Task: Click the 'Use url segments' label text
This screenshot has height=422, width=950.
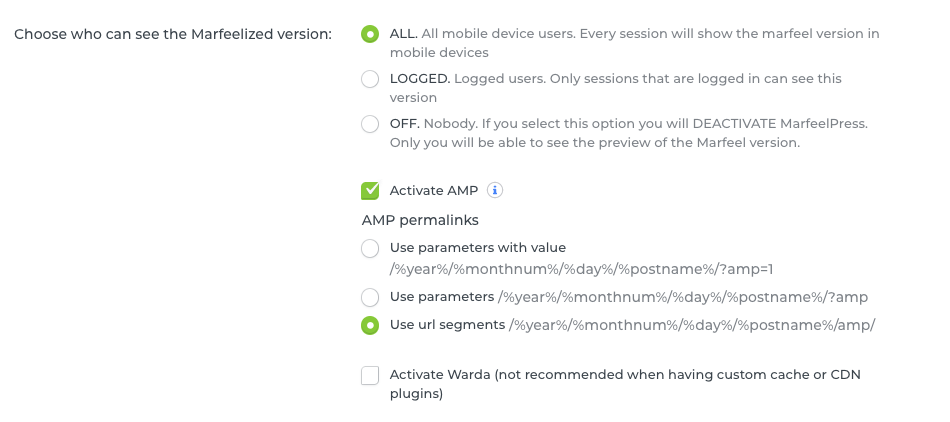Action: coord(447,325)
